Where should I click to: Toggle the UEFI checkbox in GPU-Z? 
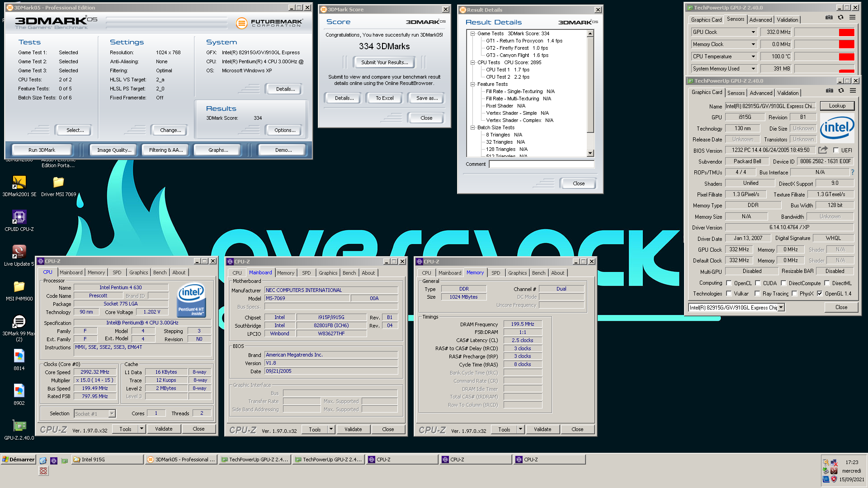836,150
